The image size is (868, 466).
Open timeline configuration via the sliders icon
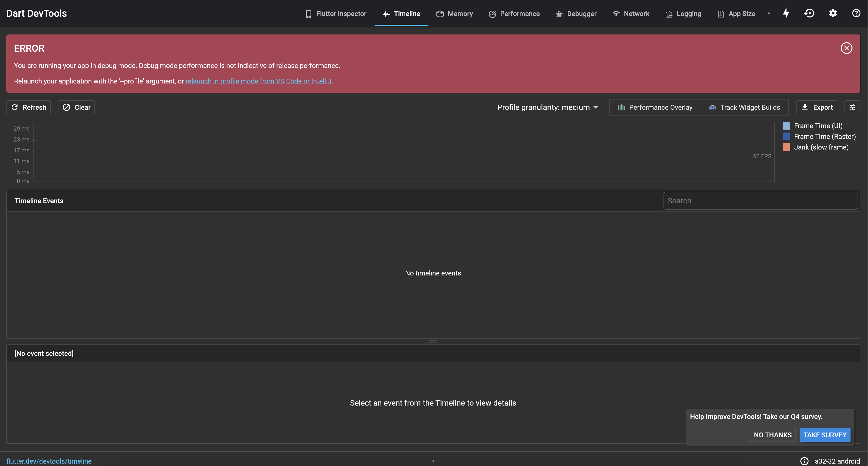[x=852, y=107]
